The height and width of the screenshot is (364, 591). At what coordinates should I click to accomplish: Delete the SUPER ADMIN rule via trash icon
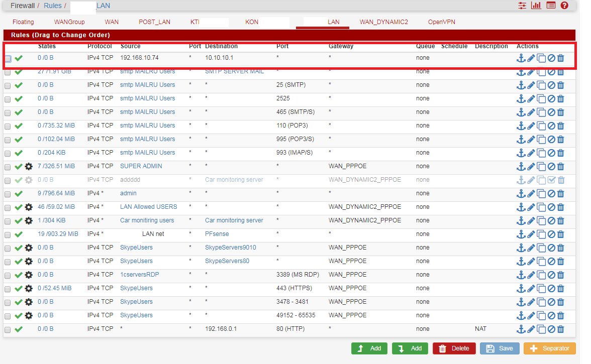[x=561, y=166]
